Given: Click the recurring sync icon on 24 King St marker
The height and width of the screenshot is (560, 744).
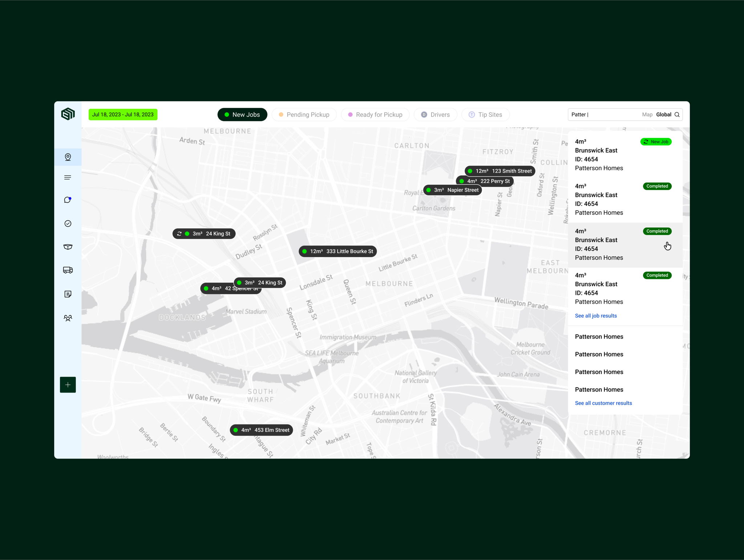Looking at the screenshot, I should point(179,234).
